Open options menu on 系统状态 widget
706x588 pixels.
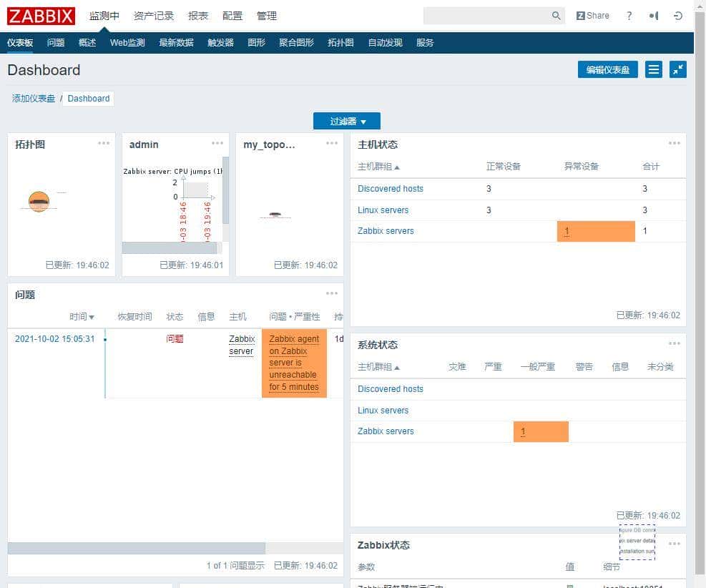coord(673,343)
